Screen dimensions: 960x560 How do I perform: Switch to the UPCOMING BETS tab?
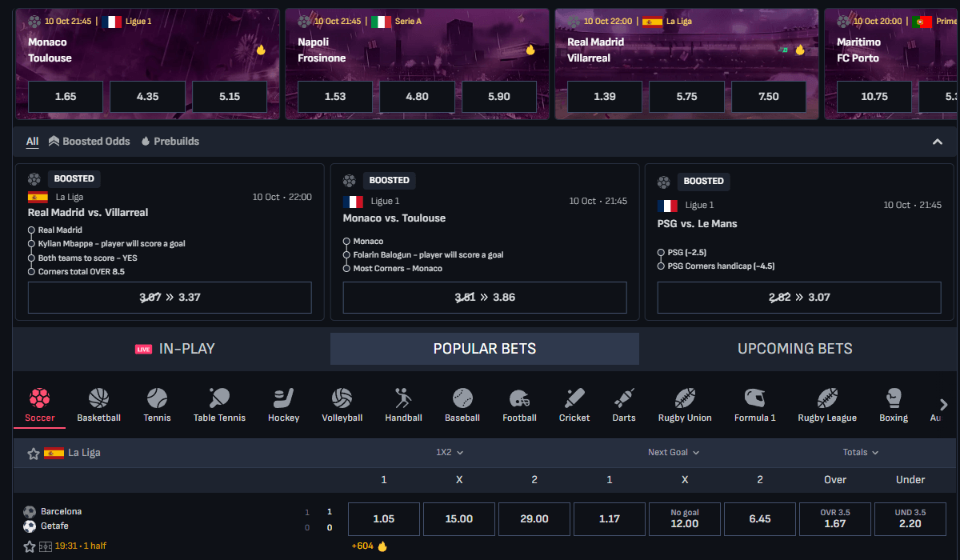coord(794,349)
